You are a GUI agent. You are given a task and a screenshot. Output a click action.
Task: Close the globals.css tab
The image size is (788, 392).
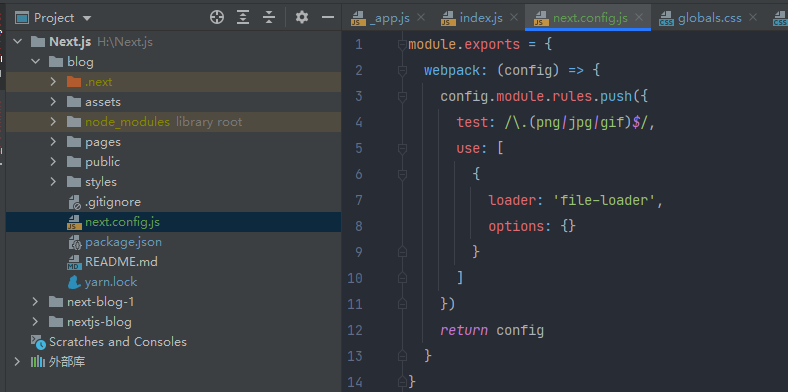(752, 18)
